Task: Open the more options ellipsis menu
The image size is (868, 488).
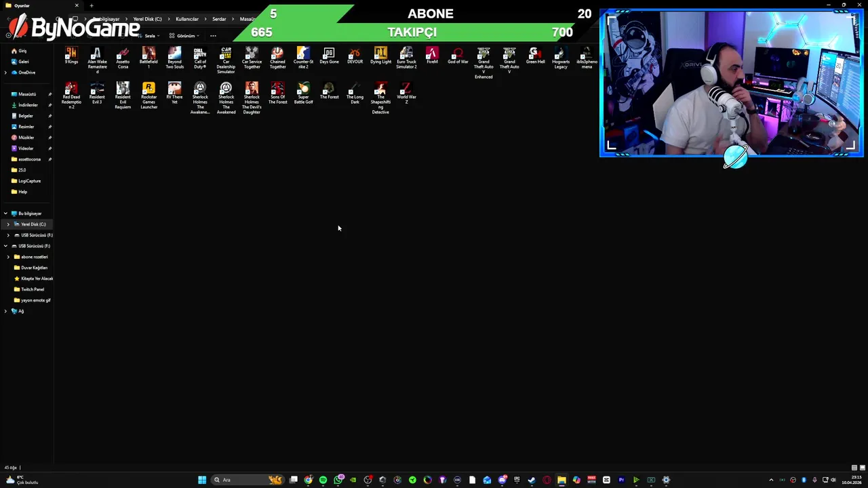Action: pyautogui.click(x=213, y=36)
